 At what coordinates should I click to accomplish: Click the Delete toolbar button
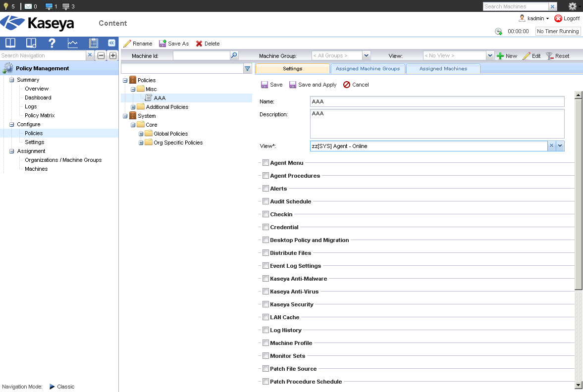[208, 44]
